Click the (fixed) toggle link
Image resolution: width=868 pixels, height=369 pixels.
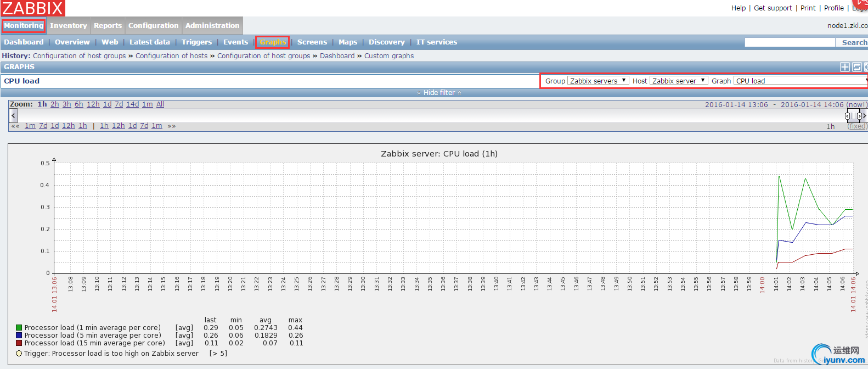point(857,126)
